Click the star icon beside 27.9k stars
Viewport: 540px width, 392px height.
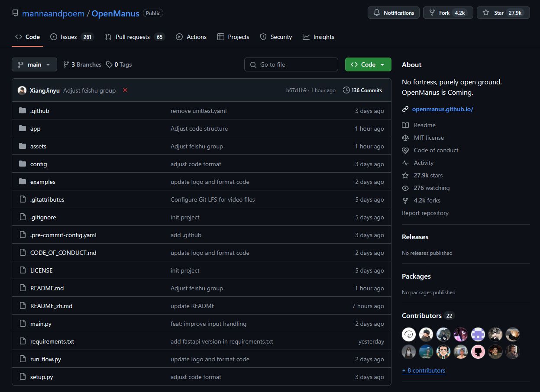[x=405, y=175]
